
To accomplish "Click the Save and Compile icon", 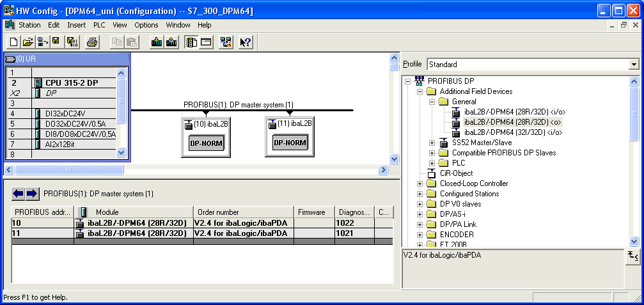I will tap(71, 42).
